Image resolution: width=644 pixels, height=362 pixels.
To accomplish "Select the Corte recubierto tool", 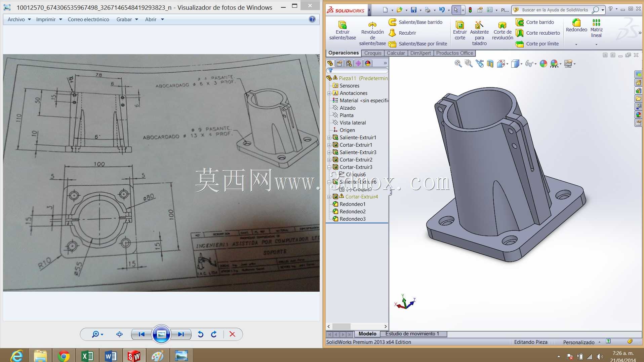I will coord(538,33).
